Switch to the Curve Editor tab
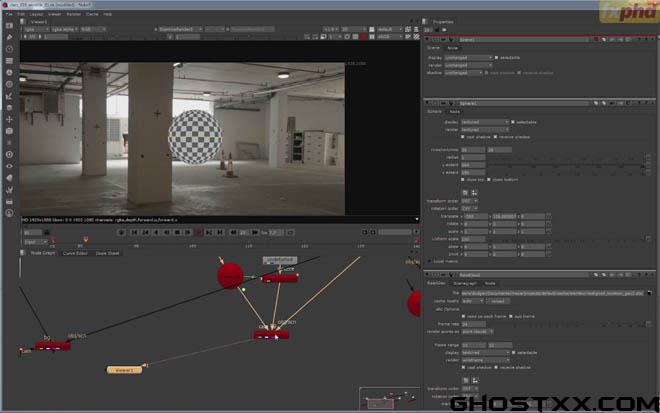Image resolution: width=660 pixels, height=413 pixels. (x=75, y=253)
